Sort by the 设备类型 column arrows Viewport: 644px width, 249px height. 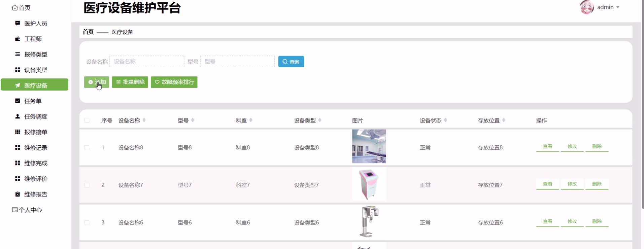point(320,120)
